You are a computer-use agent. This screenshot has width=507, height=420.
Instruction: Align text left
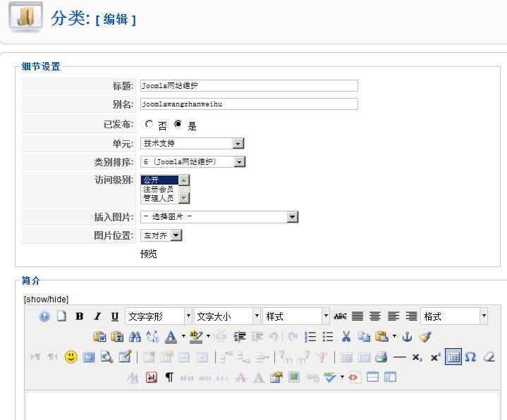(393, 316)
